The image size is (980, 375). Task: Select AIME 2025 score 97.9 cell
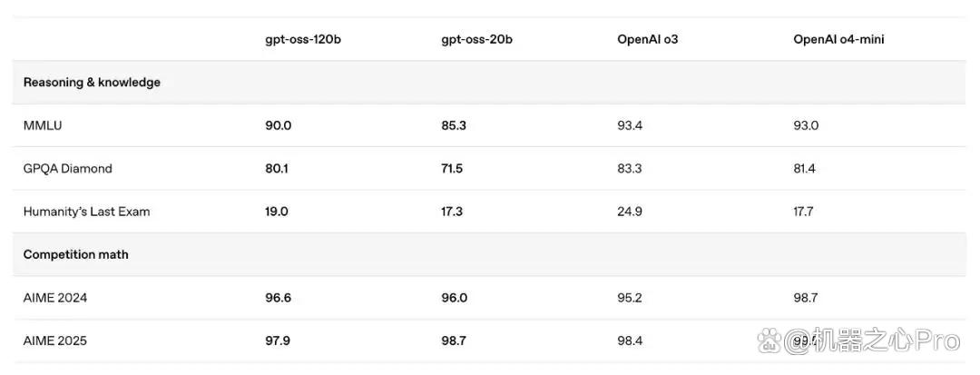278,341
